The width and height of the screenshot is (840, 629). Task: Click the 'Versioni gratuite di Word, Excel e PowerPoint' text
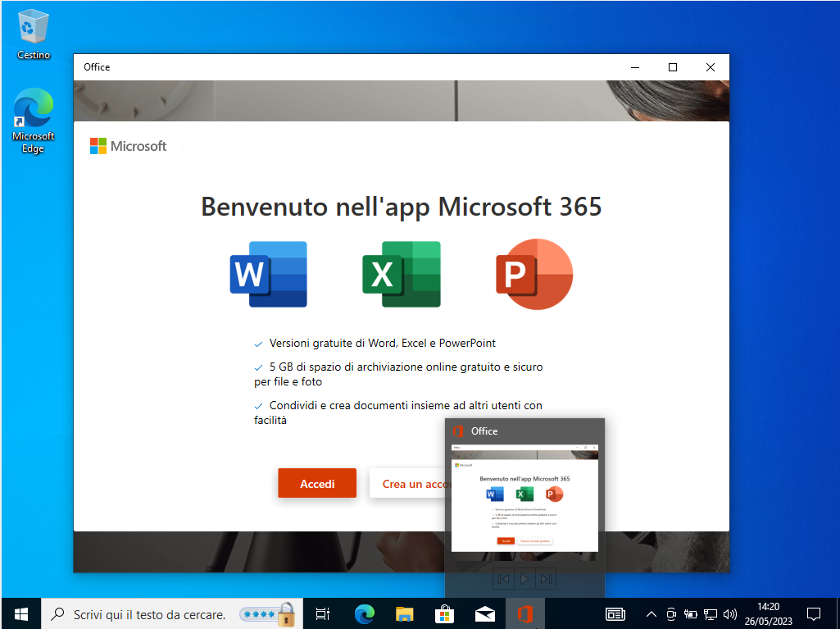[383, 343]
